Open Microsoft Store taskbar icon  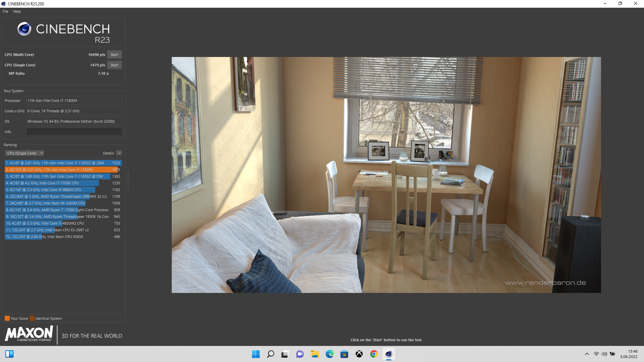(344, 354)
